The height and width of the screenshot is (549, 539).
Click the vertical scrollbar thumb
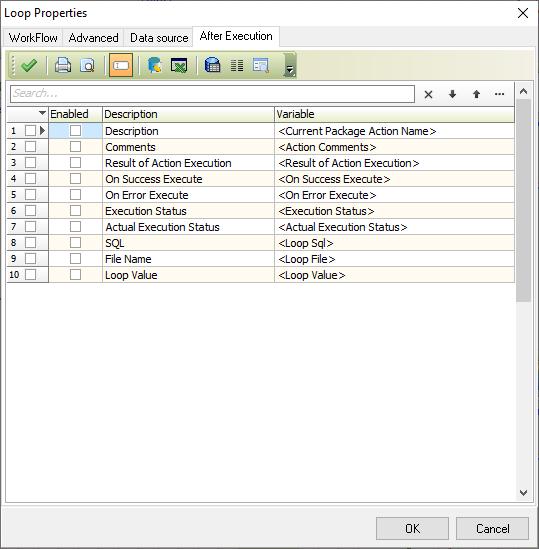point(523,200)
